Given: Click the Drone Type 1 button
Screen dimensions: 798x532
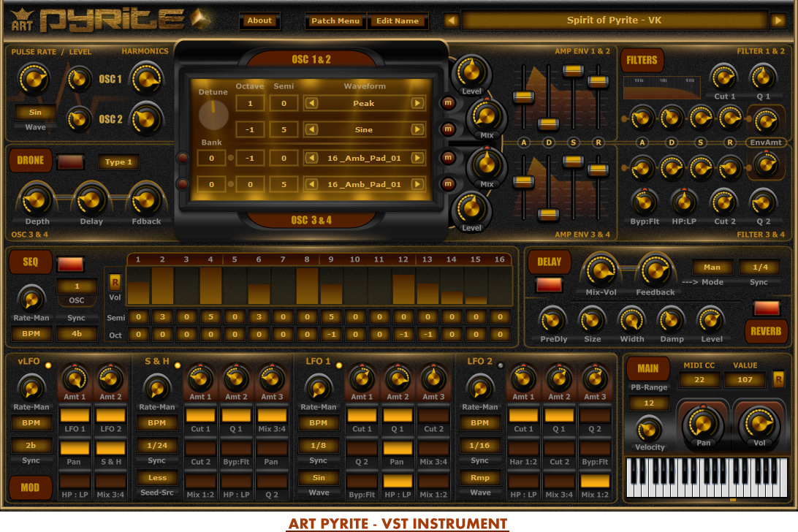Looking at the screenshot, I should click(x=118, y=162).
